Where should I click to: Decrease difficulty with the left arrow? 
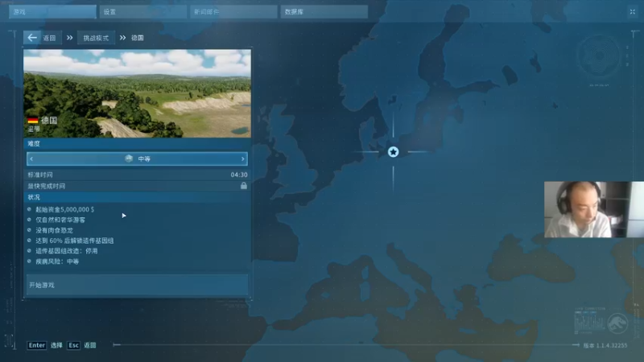(31, 158)
